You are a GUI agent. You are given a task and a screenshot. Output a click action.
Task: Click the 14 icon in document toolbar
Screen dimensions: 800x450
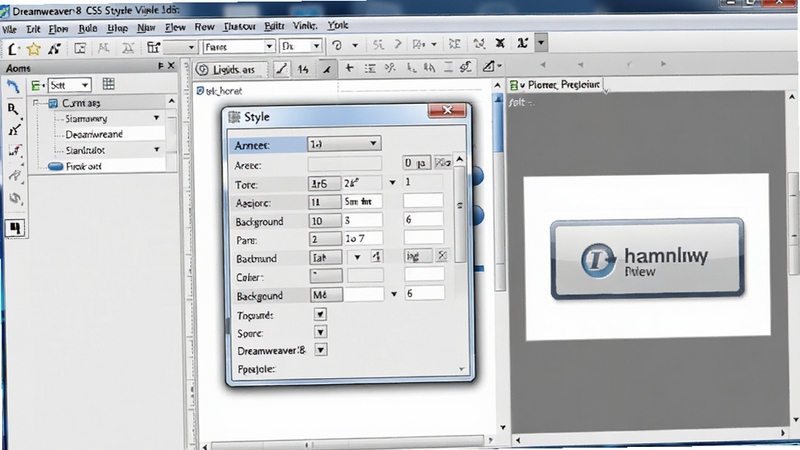point(303,69)
